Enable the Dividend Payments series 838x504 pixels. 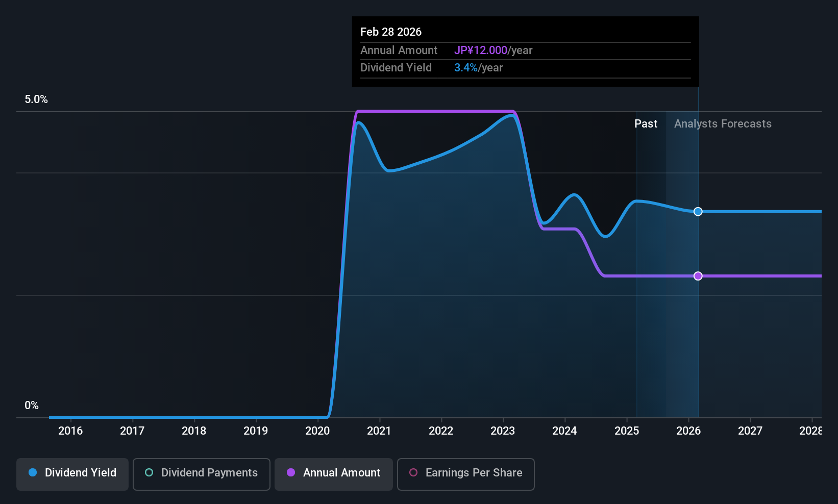(x=202, y=474)
